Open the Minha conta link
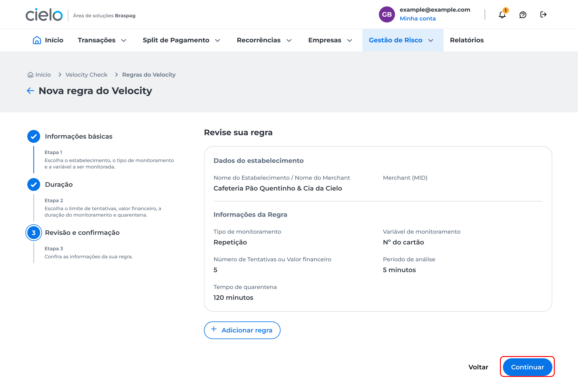This screenshot has height=392, width=578. click(418, 19)
